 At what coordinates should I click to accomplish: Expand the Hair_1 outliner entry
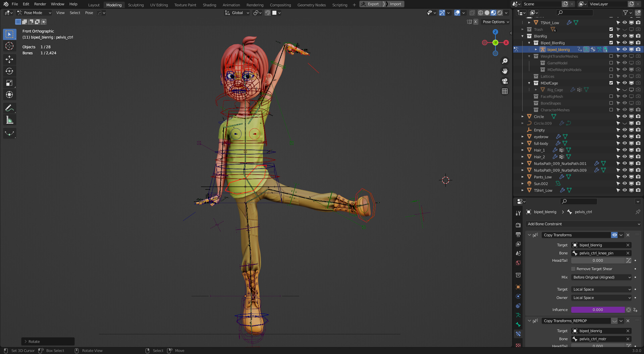click(522, 150)
